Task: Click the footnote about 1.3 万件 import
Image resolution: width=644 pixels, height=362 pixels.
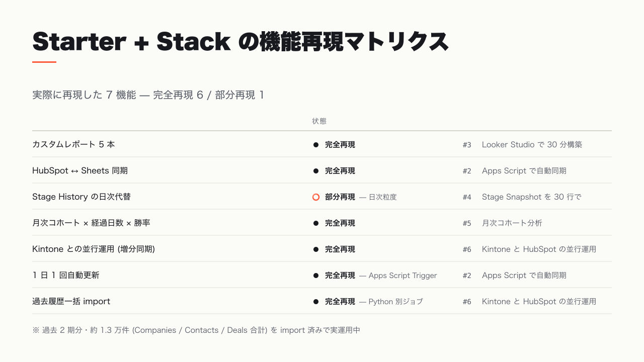Action: 196,330
